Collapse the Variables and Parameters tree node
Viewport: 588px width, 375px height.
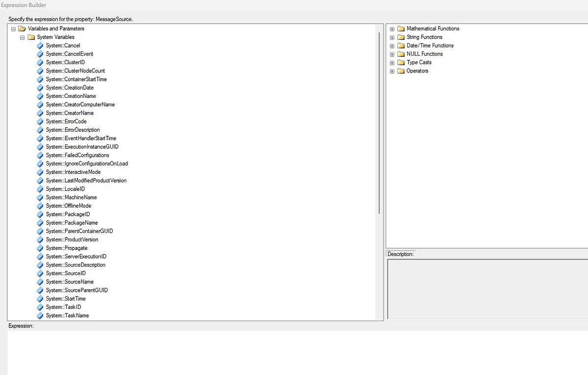(x=13, y=28)
